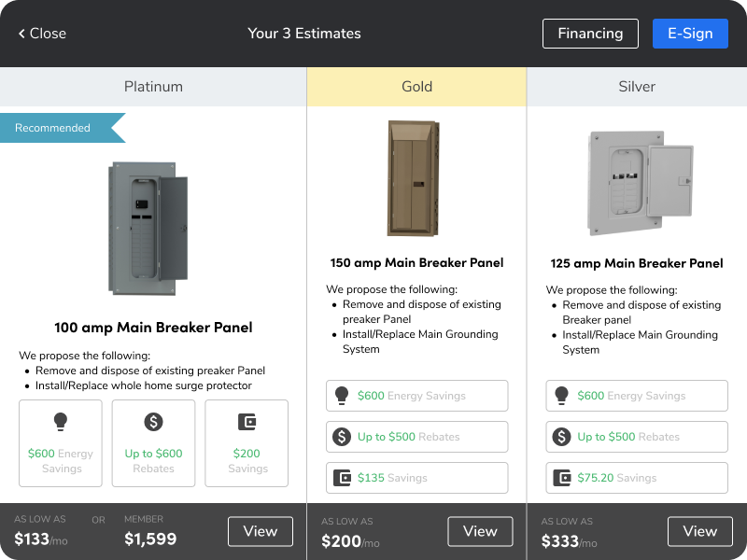
Task: Click the wallet icon in Platinum estimate
Action: [247, 422]
